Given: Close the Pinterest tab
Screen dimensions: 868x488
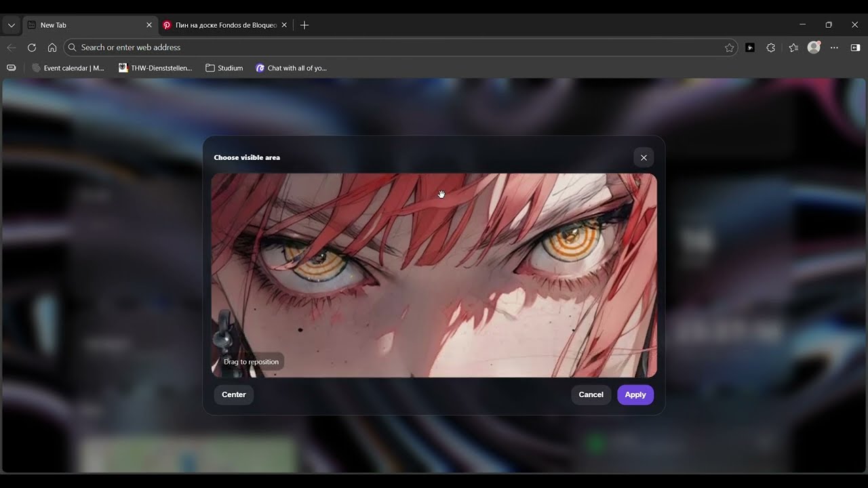Looking at the screenshot, I should (284, 25).
